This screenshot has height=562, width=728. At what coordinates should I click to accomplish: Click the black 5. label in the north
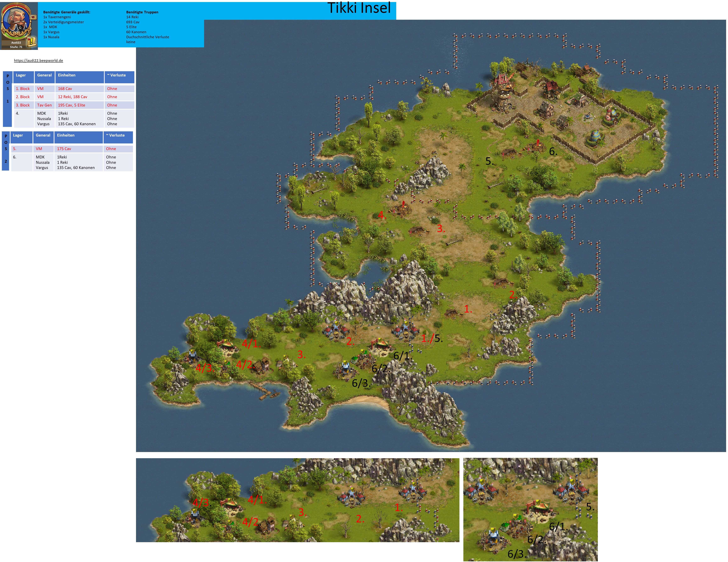[489, 161]
